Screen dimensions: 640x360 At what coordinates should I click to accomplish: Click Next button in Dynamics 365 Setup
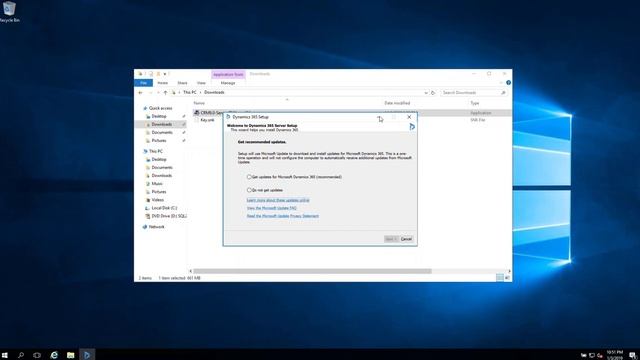click(x=391, y=239)
